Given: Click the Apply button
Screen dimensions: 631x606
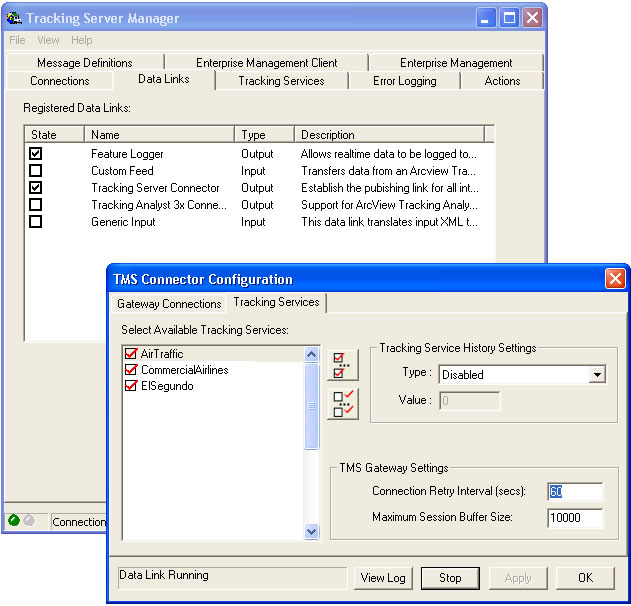Looking at the screenshot, I should click(x=518, y=578).
